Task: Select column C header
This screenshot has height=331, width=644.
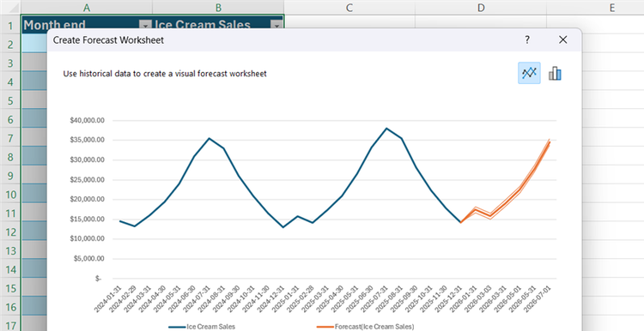Action: (x=349, y=8)
